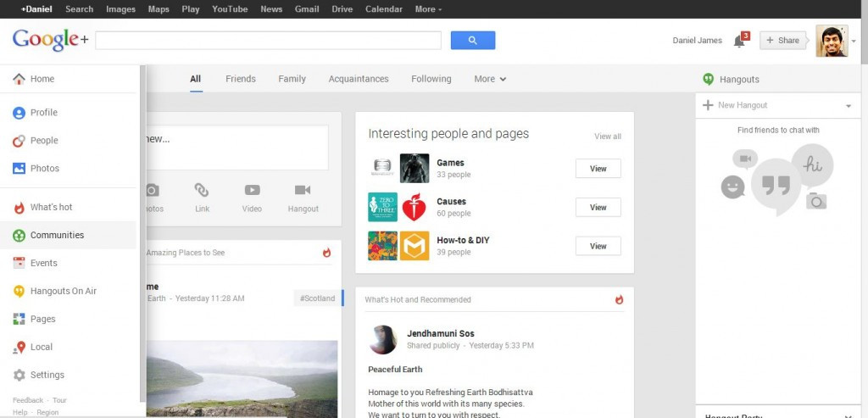This screenshot has height=418, width=868.
Task: Expand the New Hangout dropdown arrow
Action: coord(848,106)
